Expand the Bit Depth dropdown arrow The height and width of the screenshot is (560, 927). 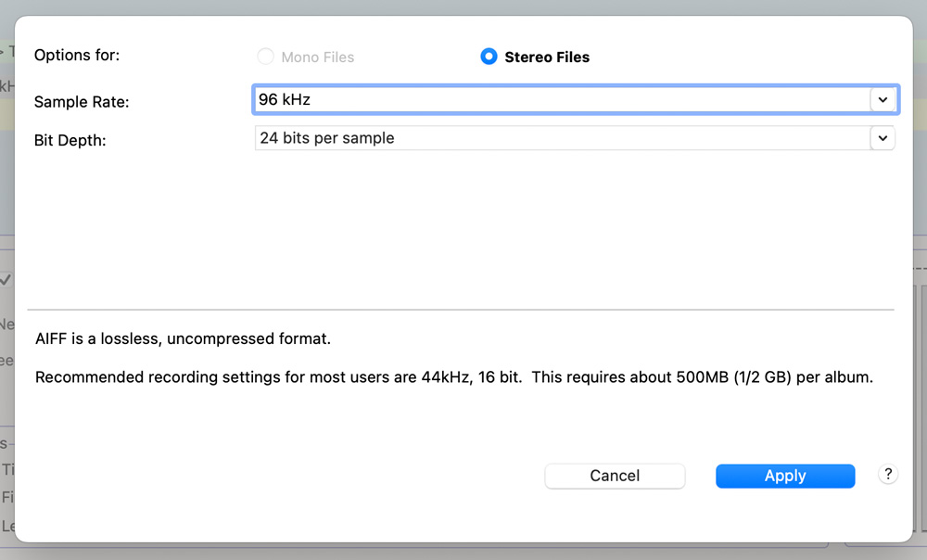[x=883, y=138]
